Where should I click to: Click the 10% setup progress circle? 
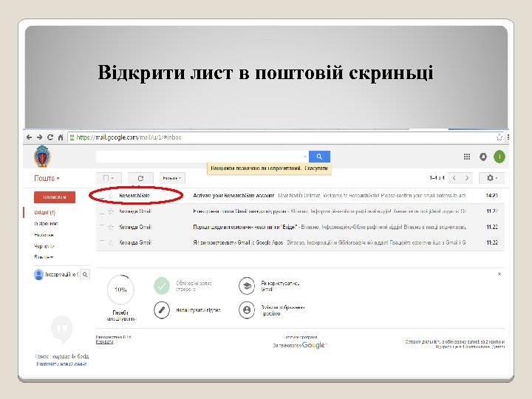pyautogui.click(x=120, y=290)
